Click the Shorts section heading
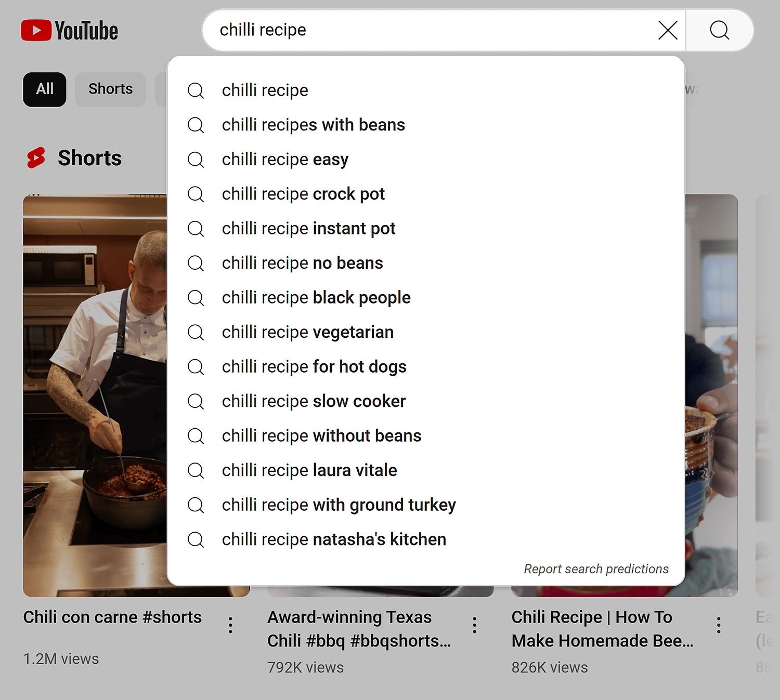Image resolution: width=780 pixels, height=700 pixels. pos(89,158)
